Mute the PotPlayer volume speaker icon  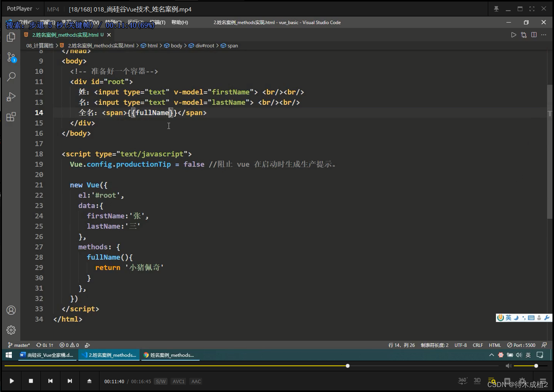coord(508,366)
